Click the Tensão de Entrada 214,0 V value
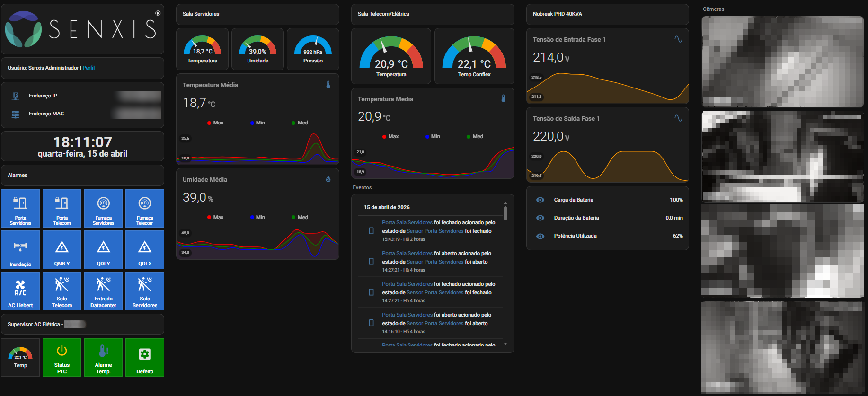The image size is (868, 396). pyautogui.click(x=551, y=57)
